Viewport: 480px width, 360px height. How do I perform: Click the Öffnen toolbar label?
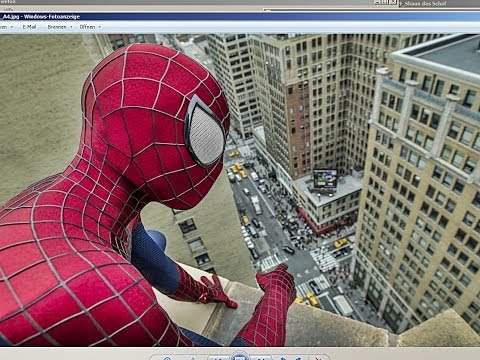(x=87, y=27)
